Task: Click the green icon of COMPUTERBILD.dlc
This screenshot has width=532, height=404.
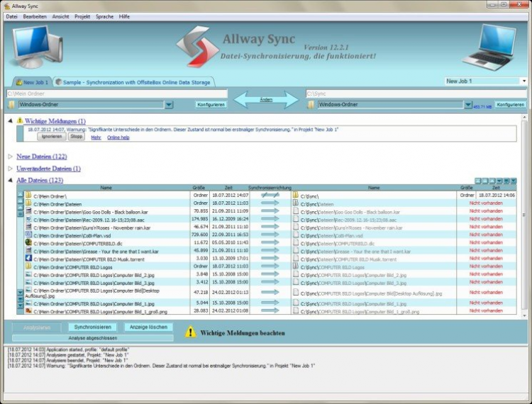Action: pyautogui.click(x=28, y=242)
